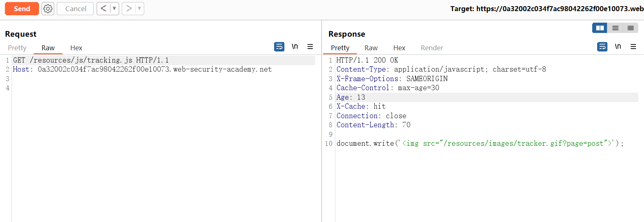The image size is (644, 222).
Task: Select the Response Raw tab
Action: (371, 48)
